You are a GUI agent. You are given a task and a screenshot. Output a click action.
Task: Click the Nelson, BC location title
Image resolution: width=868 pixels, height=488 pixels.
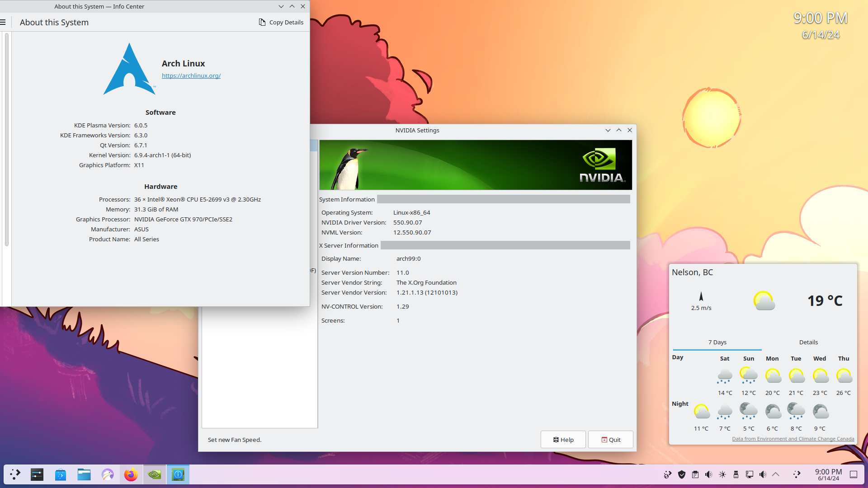click(x=692, y=272)
